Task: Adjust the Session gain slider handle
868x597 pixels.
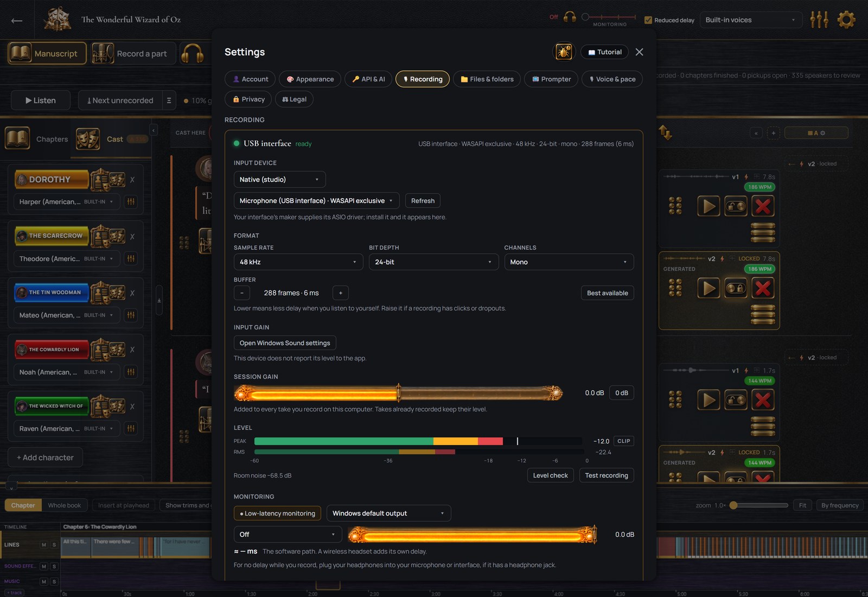Action: point(399,392)
